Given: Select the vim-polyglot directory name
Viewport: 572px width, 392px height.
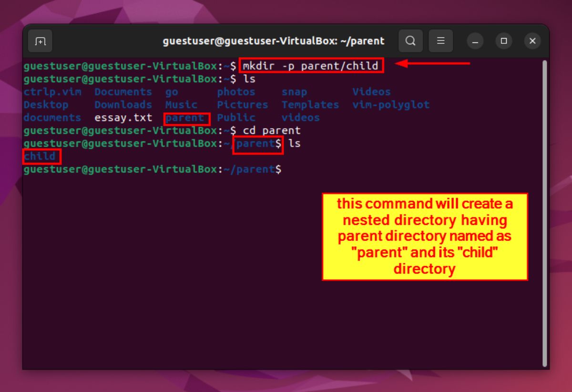Looking at the screenshot, I should (391, 104).
